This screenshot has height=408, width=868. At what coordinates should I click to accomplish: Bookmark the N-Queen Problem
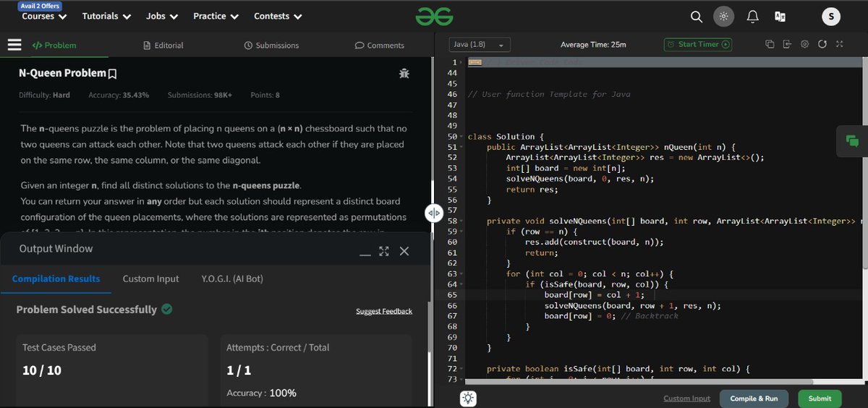coord(112,74)
